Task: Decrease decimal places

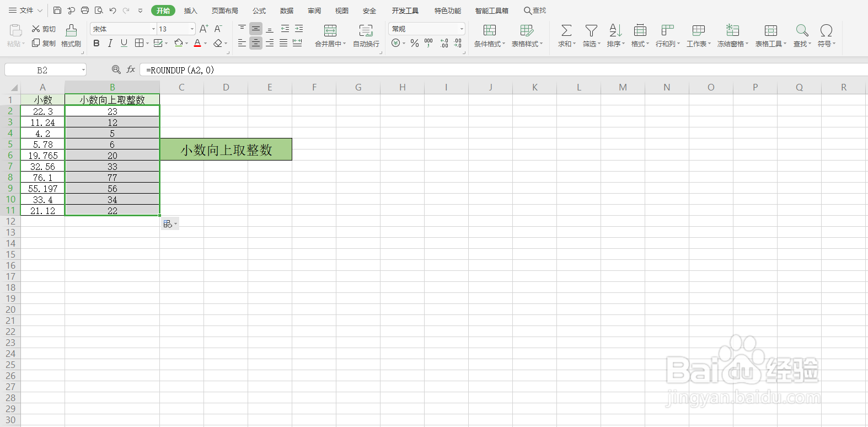Action: click(458, 43)
